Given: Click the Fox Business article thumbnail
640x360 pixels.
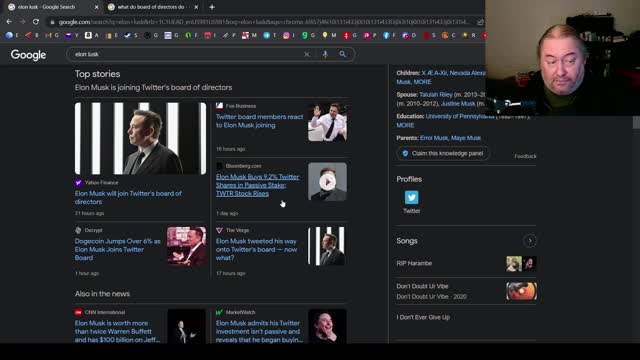Looking at the screenshot, I should pos(327,122).
